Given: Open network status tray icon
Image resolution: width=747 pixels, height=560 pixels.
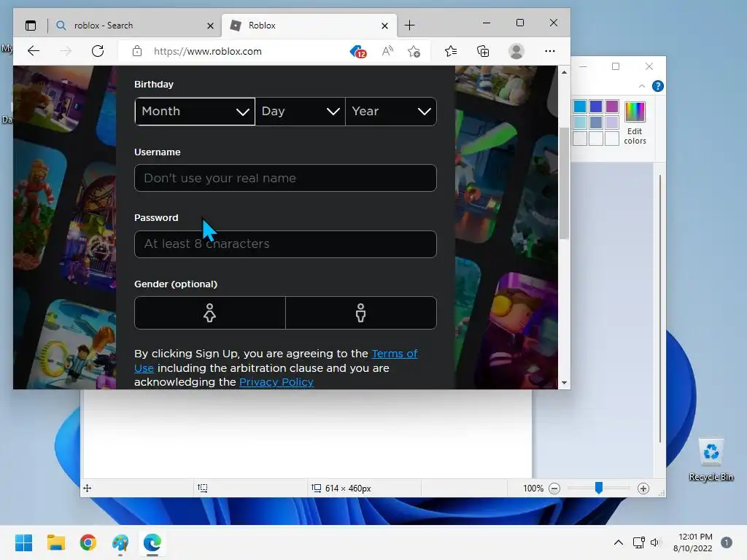Looking at the screenshot, I should pos(638,542).
